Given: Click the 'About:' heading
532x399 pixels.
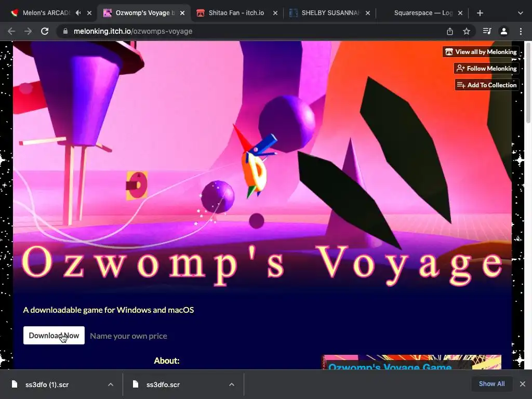Looking at the screenshot, I should (167, 361).
